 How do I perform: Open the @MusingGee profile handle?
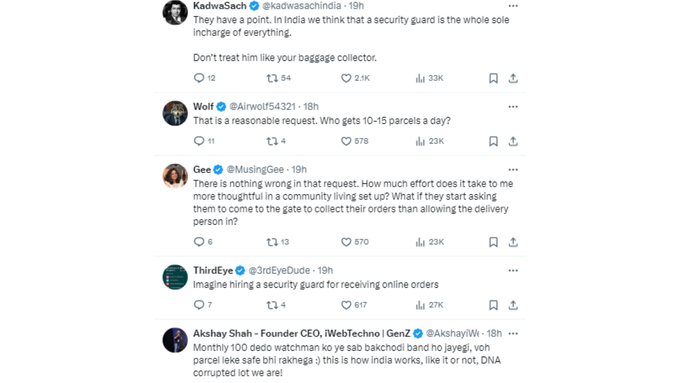(x=255, y=170)
